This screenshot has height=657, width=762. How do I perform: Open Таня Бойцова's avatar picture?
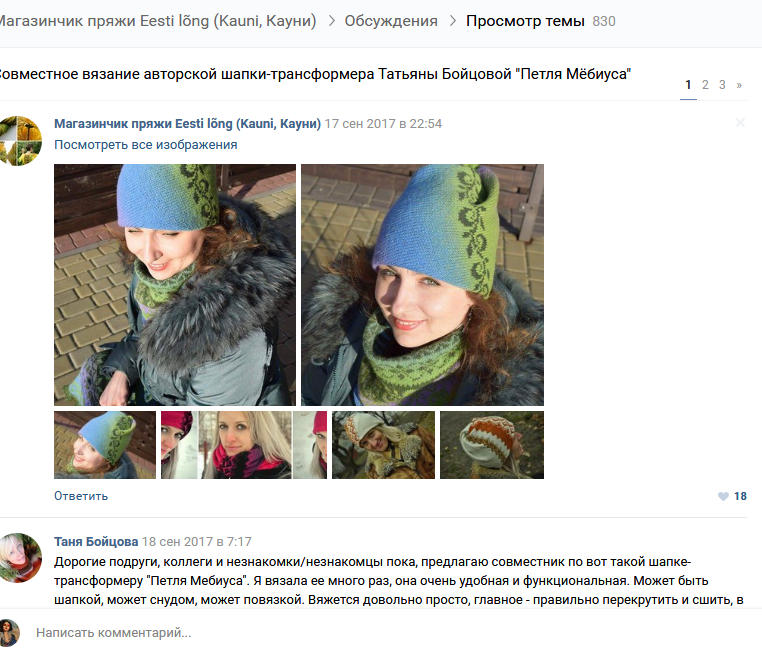pos(18,558)
